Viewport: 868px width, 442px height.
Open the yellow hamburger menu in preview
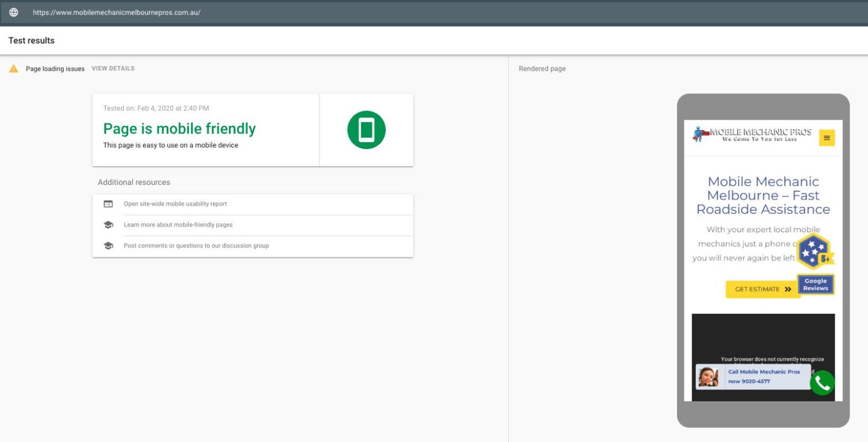pos(827,137)
